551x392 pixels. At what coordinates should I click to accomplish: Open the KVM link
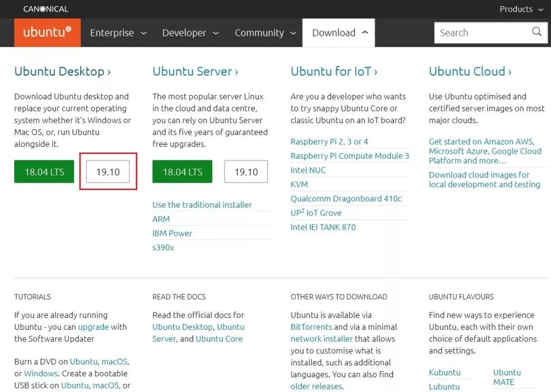tap(299, 184)
